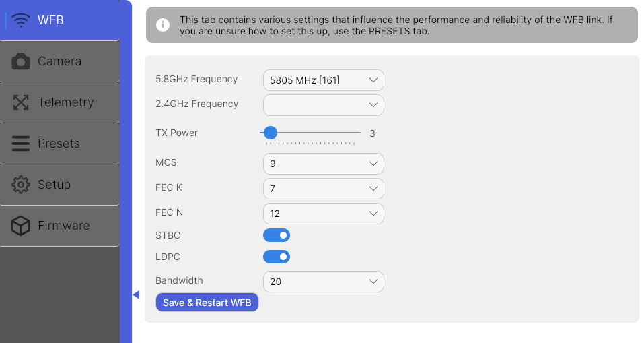Click the Firmware cube icon
Viewport: 644px width, 343px height.
click(21, 226)
